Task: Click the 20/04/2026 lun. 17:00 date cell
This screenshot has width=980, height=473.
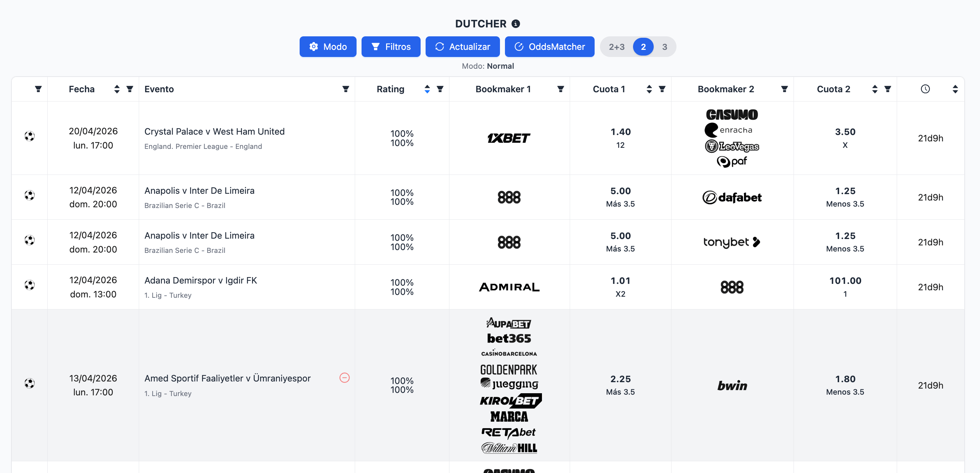Action: [93, 138]
